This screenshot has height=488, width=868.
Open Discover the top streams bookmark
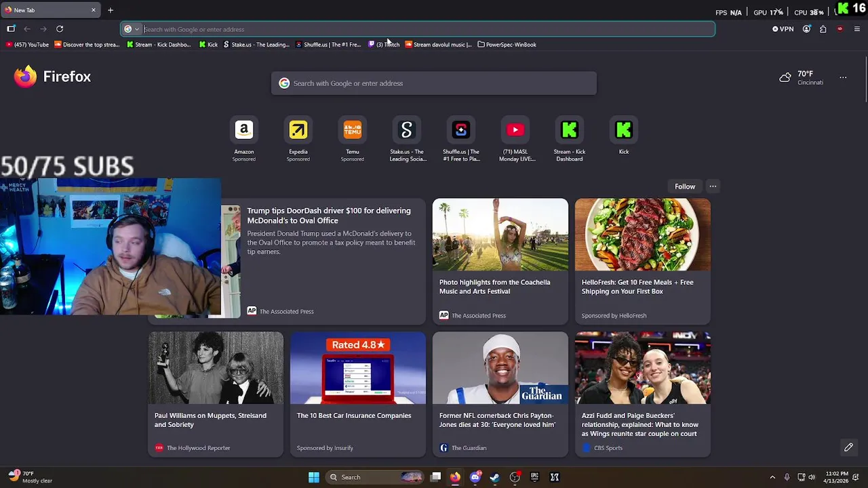click(x=87, y=45)
